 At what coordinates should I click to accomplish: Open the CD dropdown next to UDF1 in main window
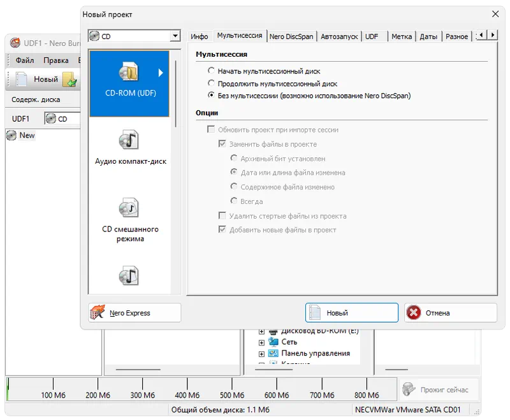click(62, 119)
